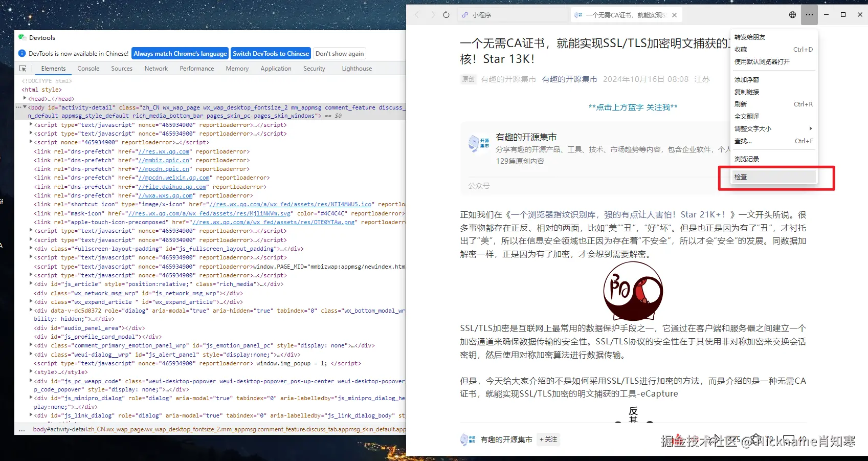Viewport: 868px width, 461px height.
Task: Select the audio_panel_area div row
Action: pos(90,328)
